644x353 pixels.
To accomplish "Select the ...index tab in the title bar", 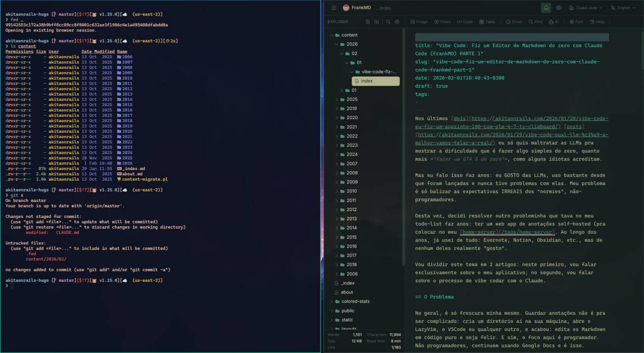I will tap(383, 8).
